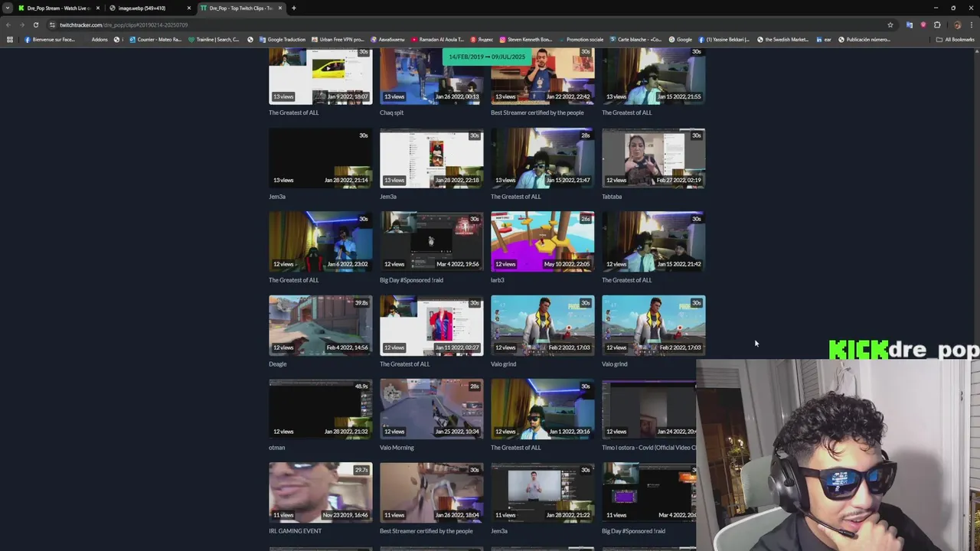
Task: Open the Best Streamer clip dated Jan 26 2022
Action: click(431, 492)
